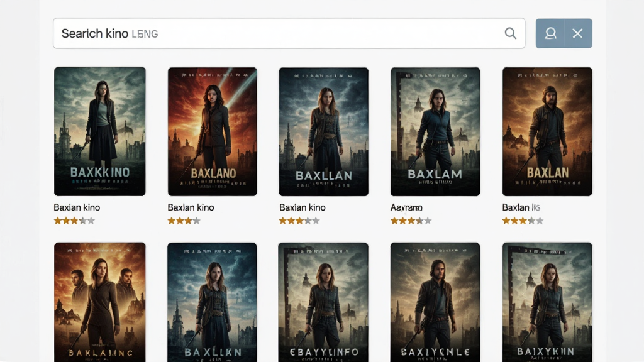Viewport: 644px width, 362px height.
Task: Open the EBAYYINFO movie poster
Action: click(323, 302)
